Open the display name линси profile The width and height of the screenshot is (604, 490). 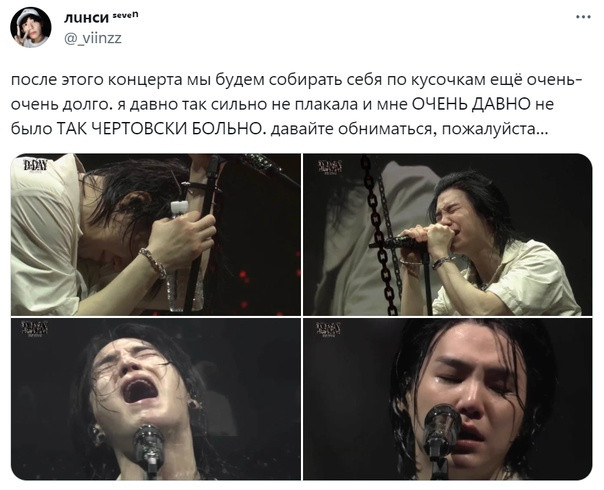pyautogui.click(x=86, y=17)
